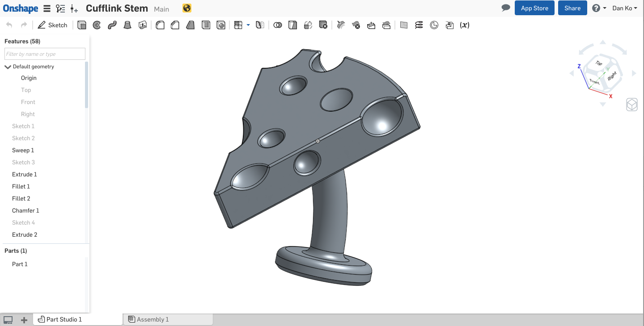Select the Extrude tool in toolbar

pyautogui.click(x=82, y=25)
